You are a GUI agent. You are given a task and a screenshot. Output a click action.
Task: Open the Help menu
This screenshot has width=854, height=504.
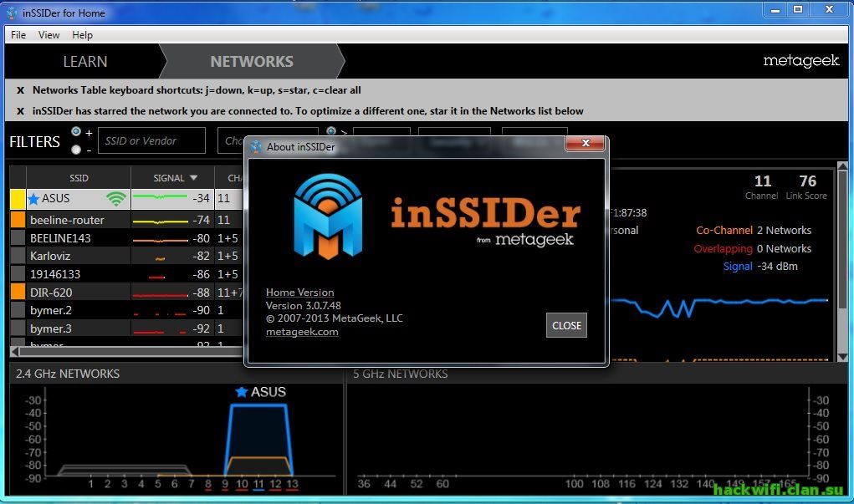[82, 35]
